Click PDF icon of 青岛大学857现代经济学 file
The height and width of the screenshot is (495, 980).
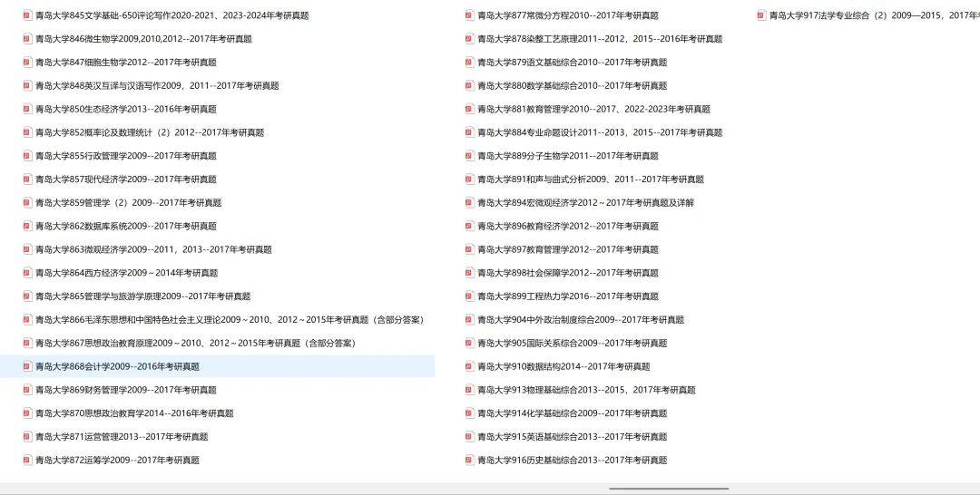(27, 180)
